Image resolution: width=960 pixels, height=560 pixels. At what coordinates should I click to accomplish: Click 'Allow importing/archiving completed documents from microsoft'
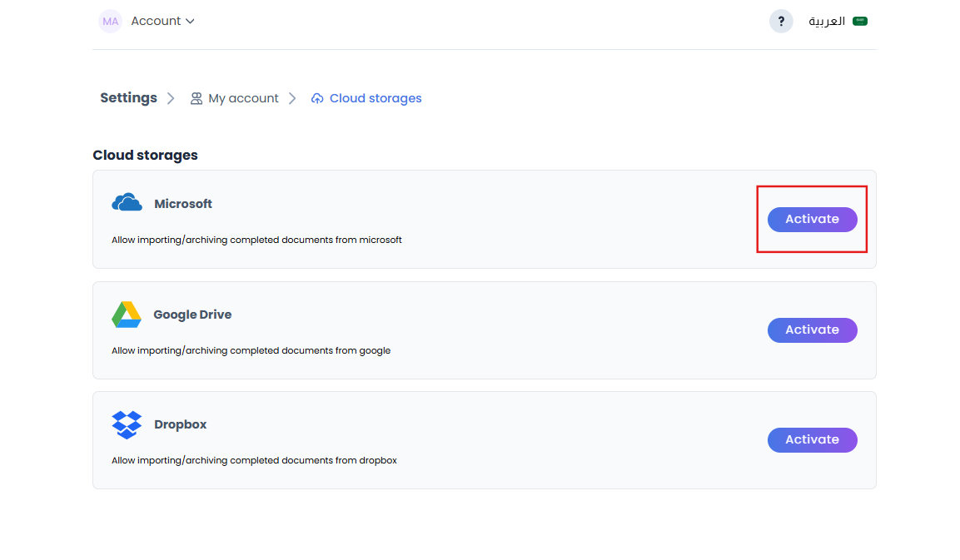pos(256,240)
